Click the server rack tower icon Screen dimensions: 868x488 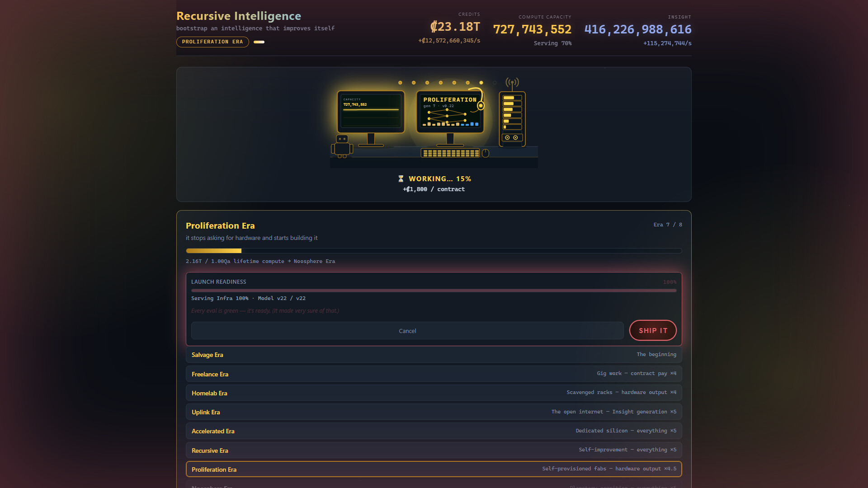click(512, 119)
